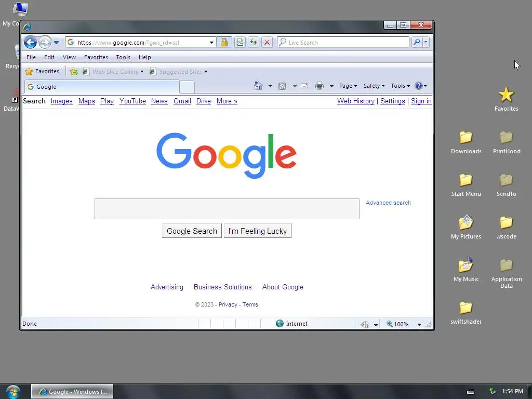Click the Google - Windows taskbar button

coord(72,392)
